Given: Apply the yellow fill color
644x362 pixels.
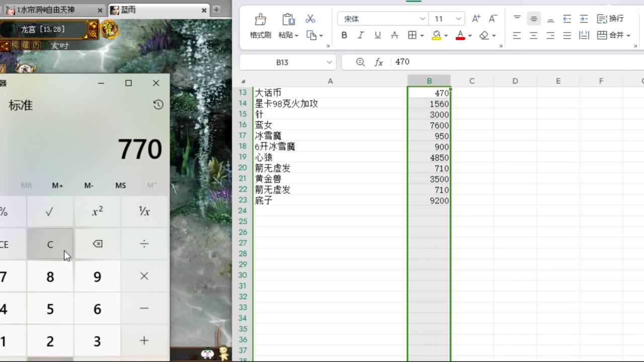Looking at the screenshot, I should pos(436,35).
